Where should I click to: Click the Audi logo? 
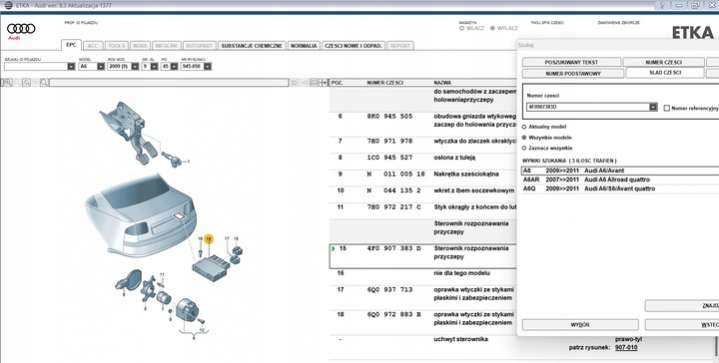(21, 29)
